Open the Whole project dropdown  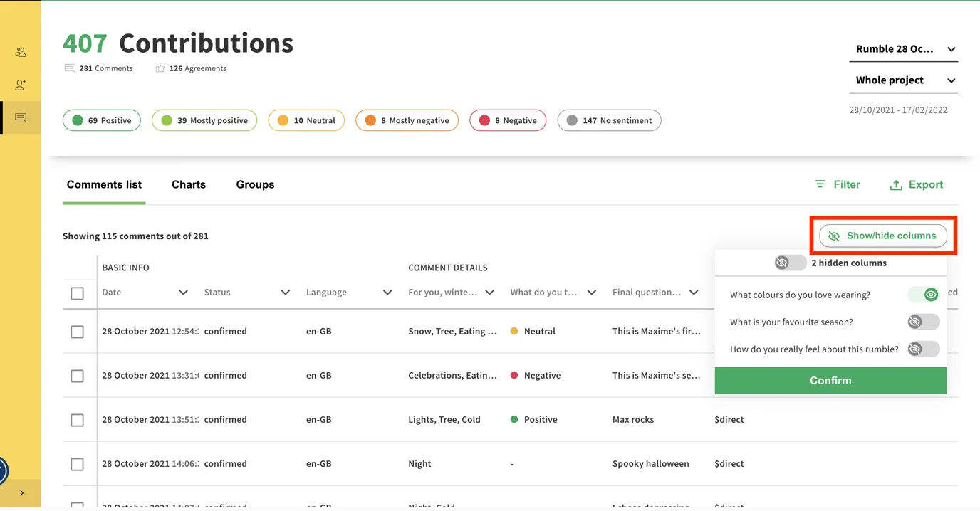[905, 80]
